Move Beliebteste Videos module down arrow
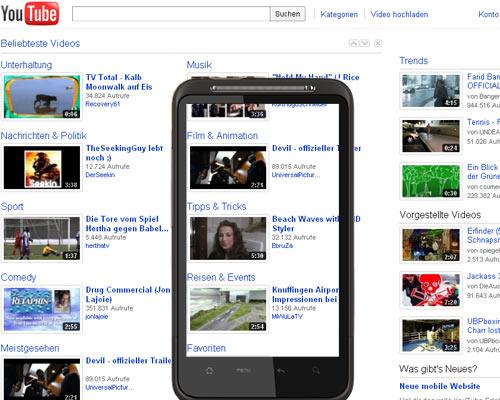The height and width of the screenshot is (400, 500). click(365, 43)
